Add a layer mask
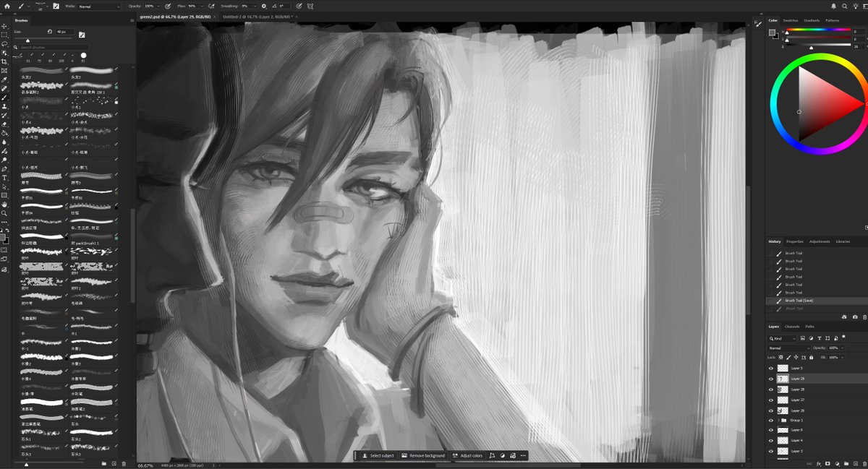This screenshot has height=469, width=868. 827,463
